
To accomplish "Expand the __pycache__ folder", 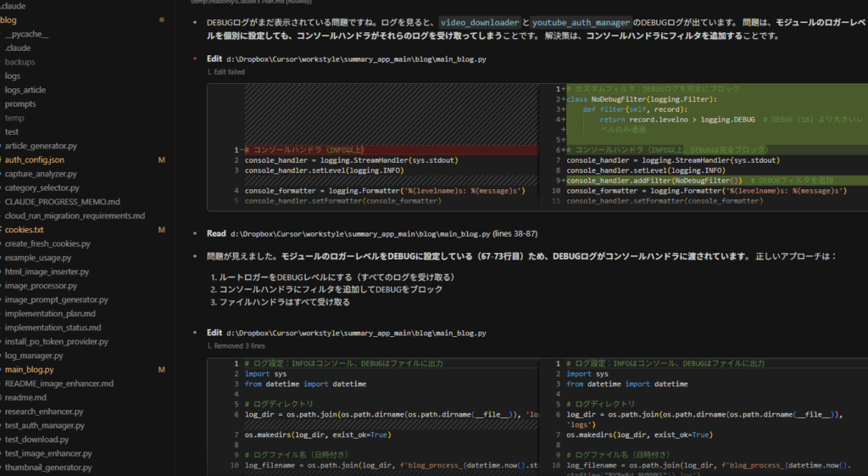I will (x=26, y=34).
